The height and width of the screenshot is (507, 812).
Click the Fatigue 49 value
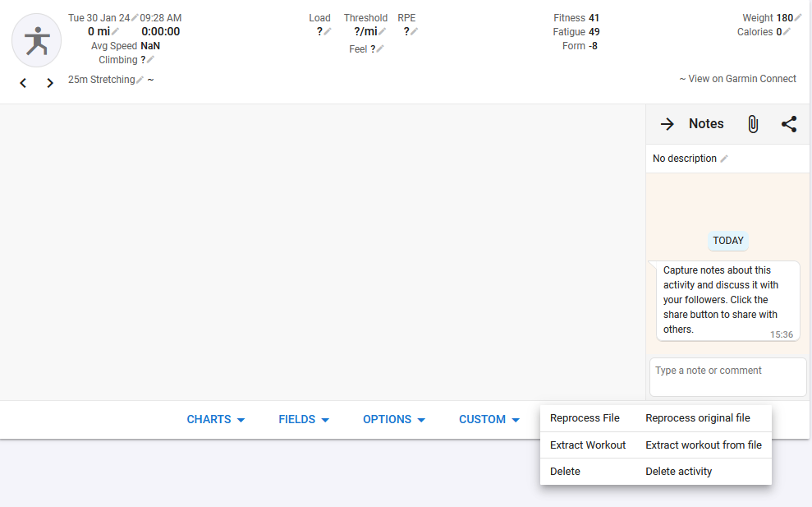point(594,31)
